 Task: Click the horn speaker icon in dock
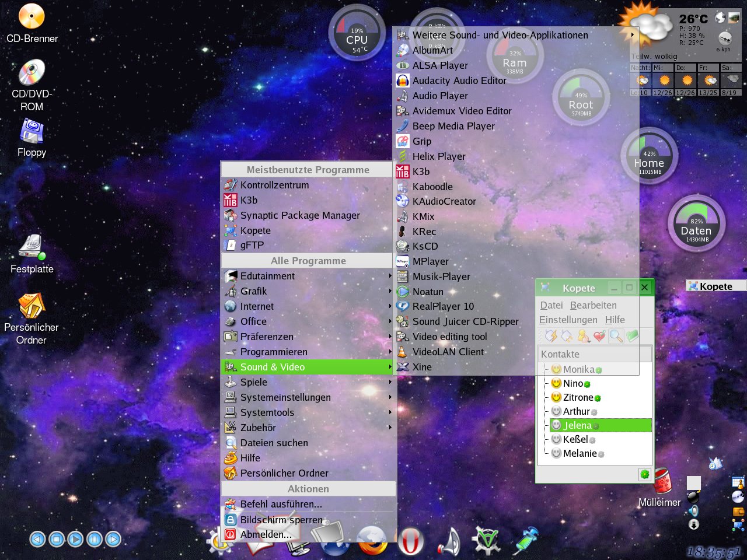[449, 541]
